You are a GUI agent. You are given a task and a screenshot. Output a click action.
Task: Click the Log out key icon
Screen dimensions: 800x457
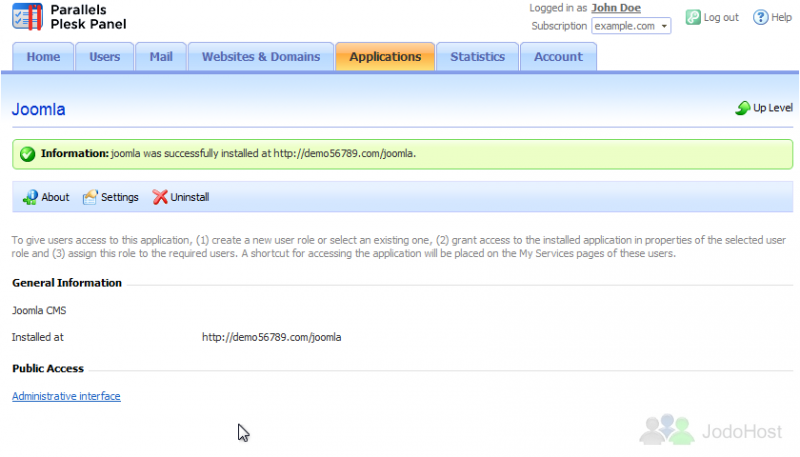693,17
